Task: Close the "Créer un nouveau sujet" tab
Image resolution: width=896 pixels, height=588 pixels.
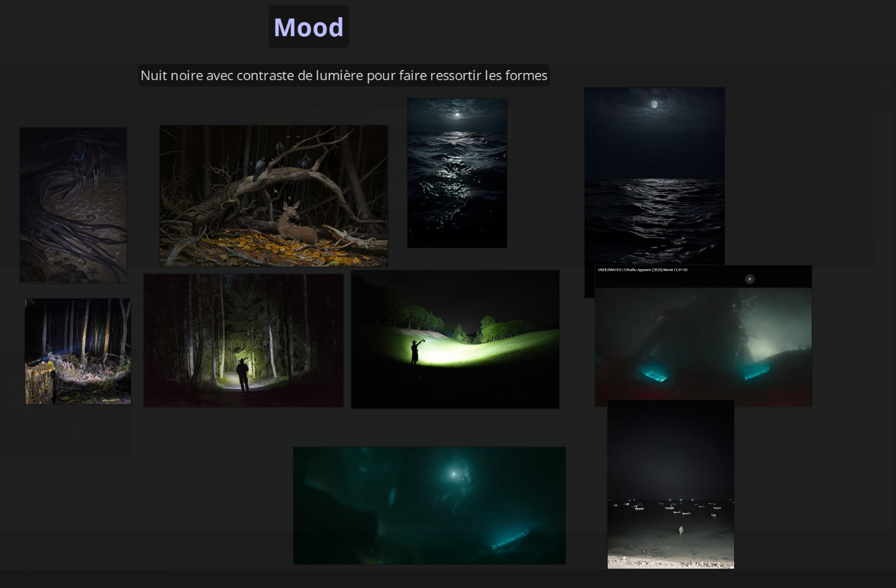Action: [223, 13]
